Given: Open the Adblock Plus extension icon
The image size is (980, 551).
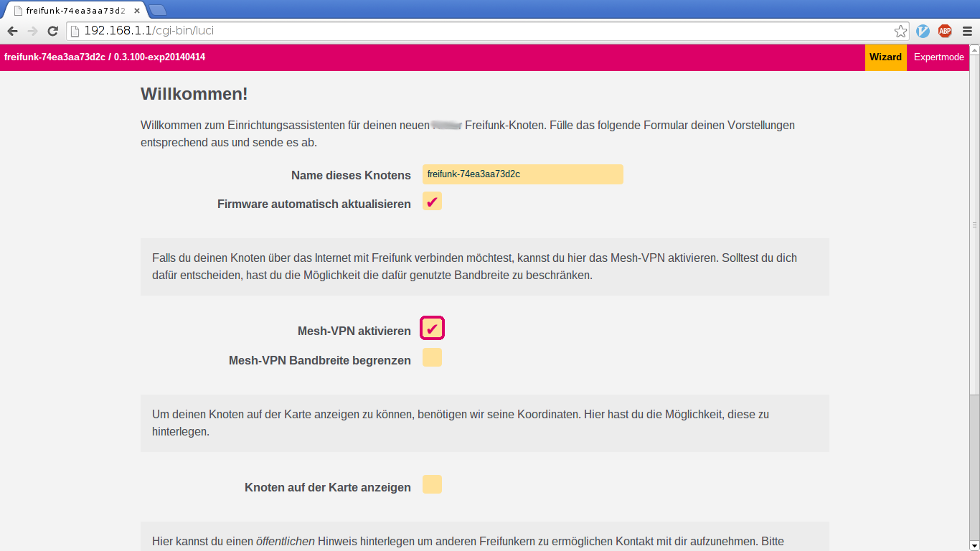Looking at the screenshot, I should (945, 31).
